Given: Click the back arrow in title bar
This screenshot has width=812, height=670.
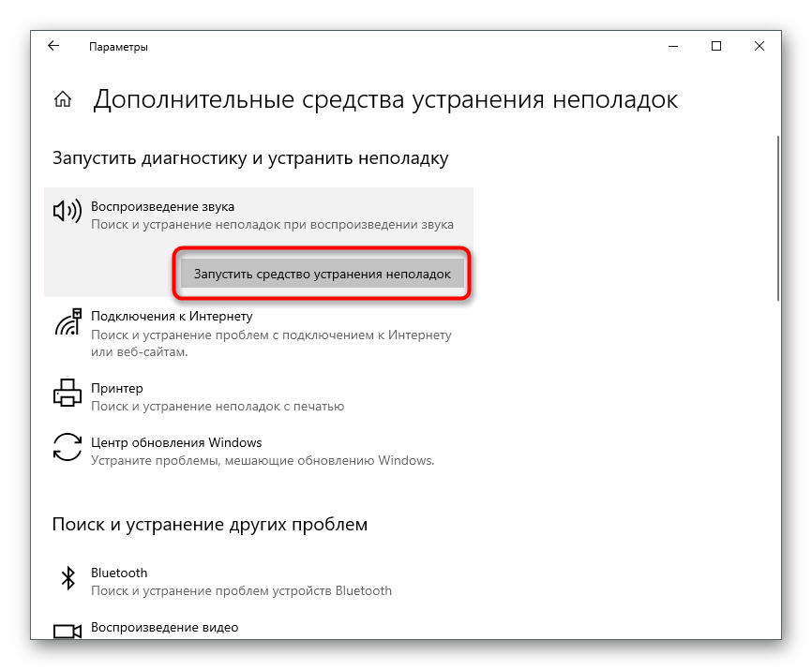Looking at the screenshot, I should click(53, 46).
